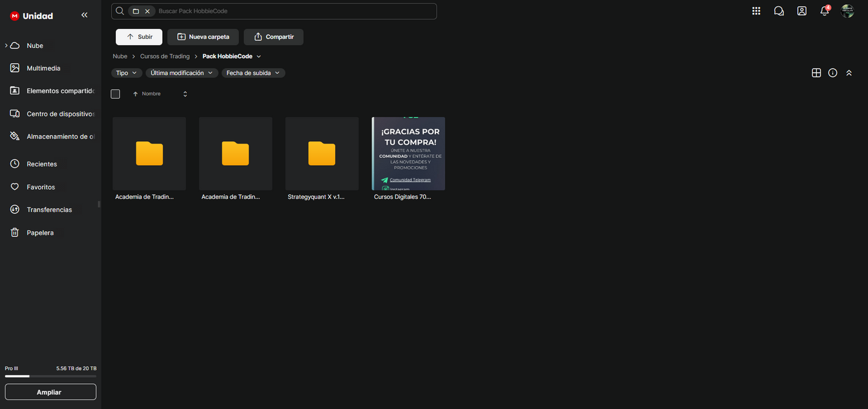Open notifications bell icon
Image resolution: width=868 pixels, height=409 pixels.
(825, 11)
